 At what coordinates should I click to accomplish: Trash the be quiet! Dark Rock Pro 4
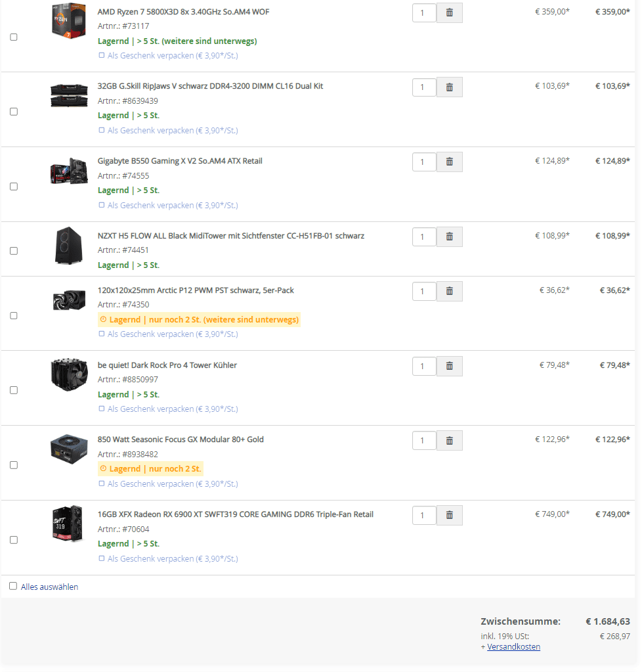coord(449,367)
